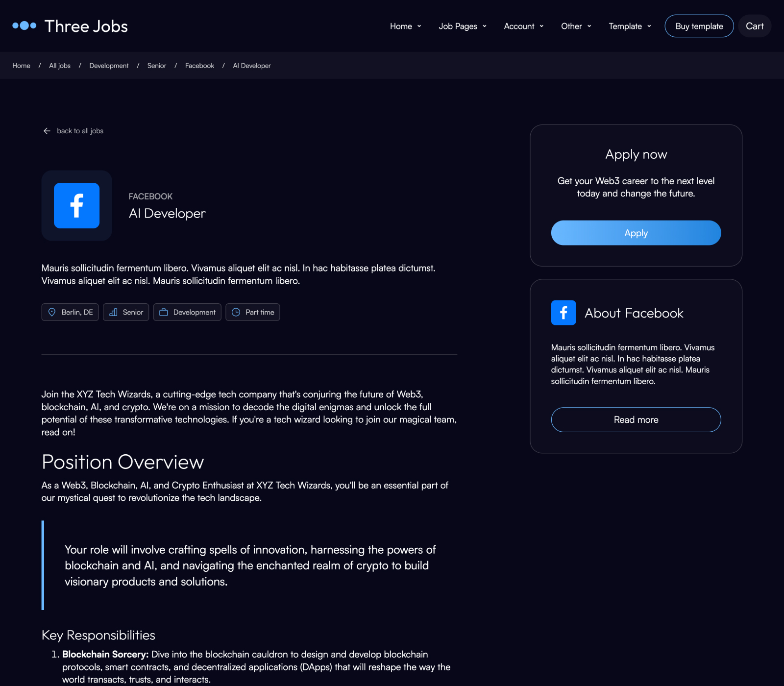Click the small Facebook icon in About Facebook card
784x686 pixels.
coord(563,313)
